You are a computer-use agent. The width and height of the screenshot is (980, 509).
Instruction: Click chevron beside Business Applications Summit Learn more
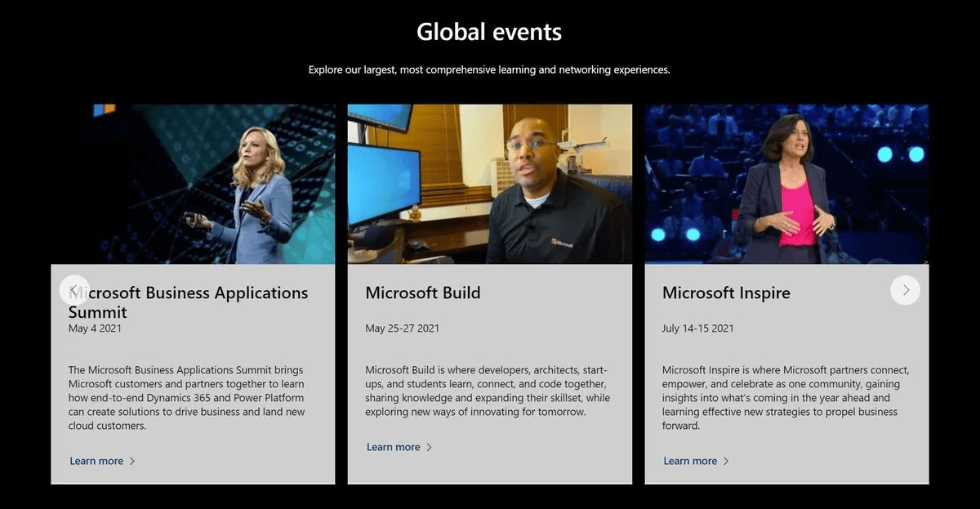point(132,461)
